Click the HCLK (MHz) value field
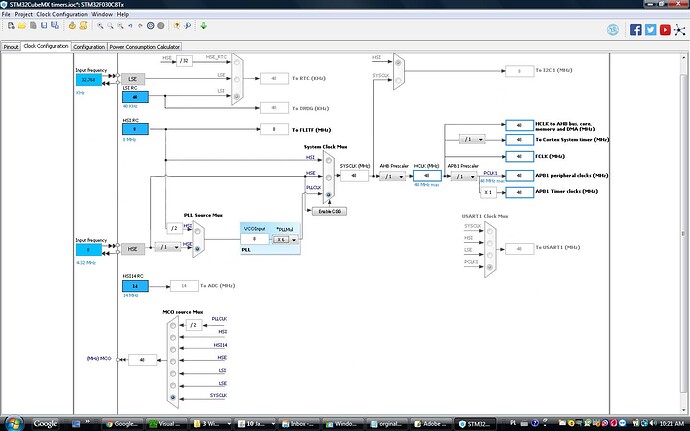The height and width of the screenshot is (431, 690). coord(427,176)
